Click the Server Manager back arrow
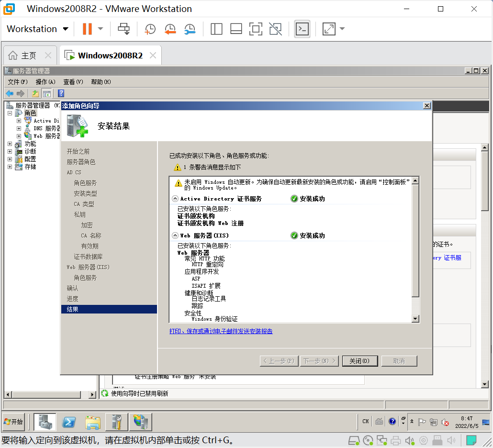This screenshot has height=448, width=493. pos(10,93)
